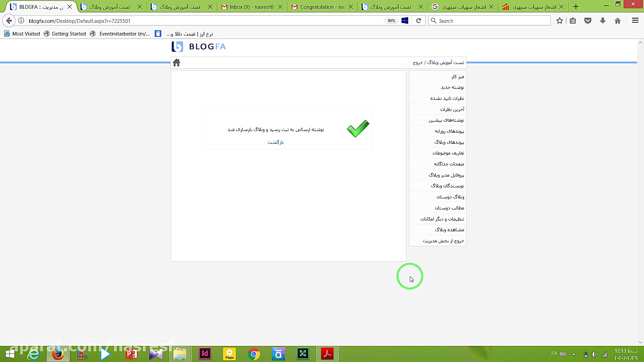Toggle the FA language indicator in the taskbar
Image resolution: width=644 pixels, height=362 pixels.
click(x=554, y=354)
